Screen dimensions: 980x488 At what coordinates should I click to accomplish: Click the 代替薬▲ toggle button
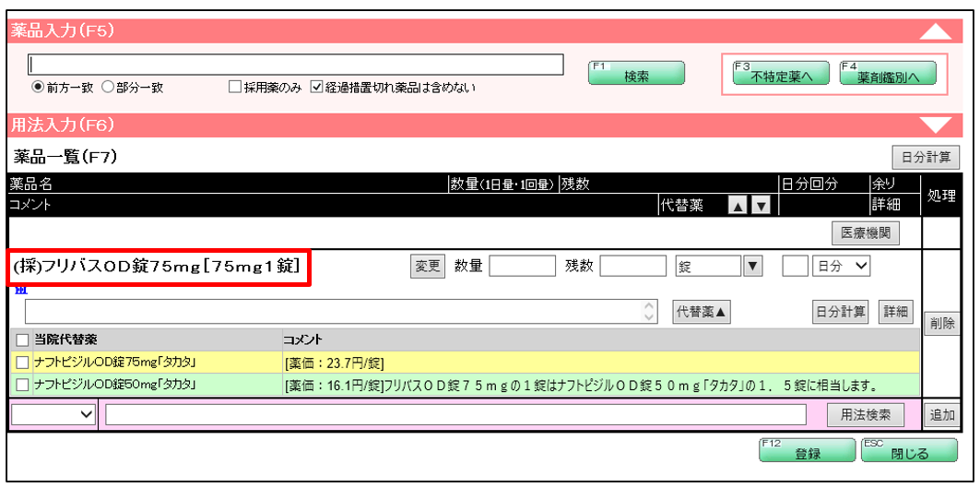tap(703, 312)
